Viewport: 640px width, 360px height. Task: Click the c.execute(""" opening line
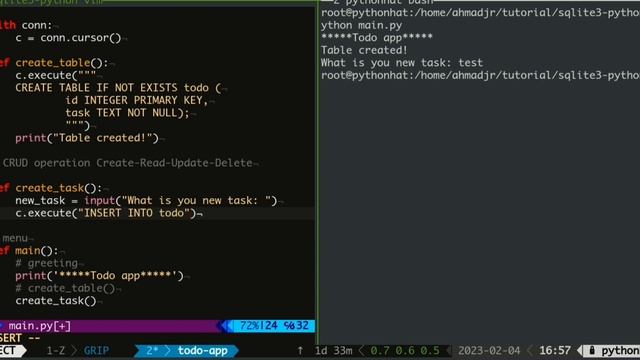pyautogui.click(x=56, y=75)
